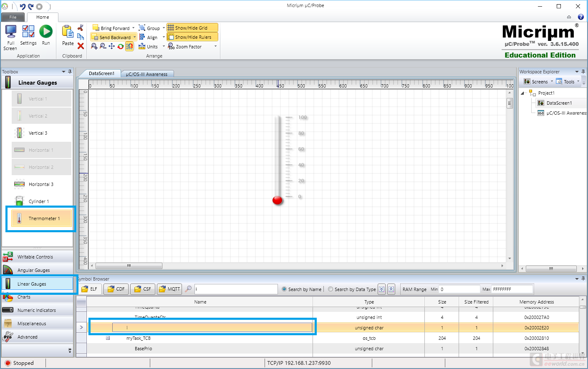Start the Run green play button
The width and height of the screenshot is (588, 369).
(46, 32)
